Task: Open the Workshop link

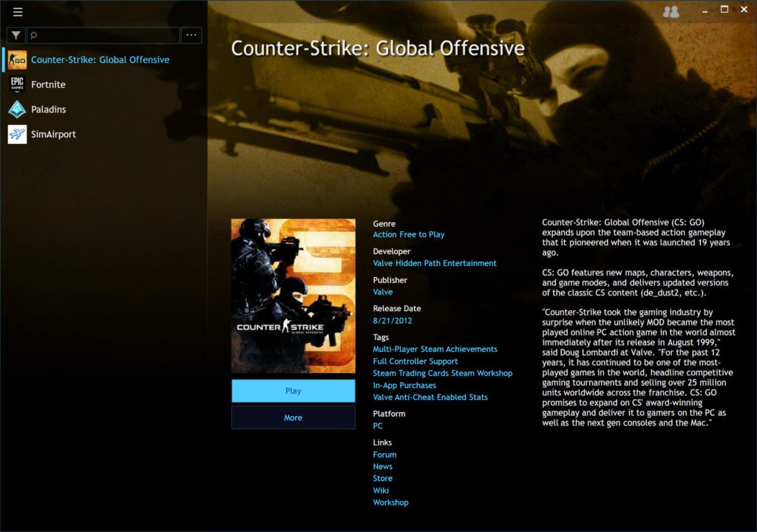Action: [x=390, y=502]
